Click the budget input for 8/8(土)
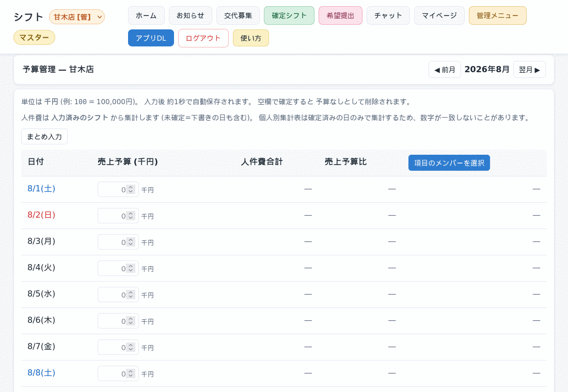Viewport: 568px width, 392px height. click(118, 373)
